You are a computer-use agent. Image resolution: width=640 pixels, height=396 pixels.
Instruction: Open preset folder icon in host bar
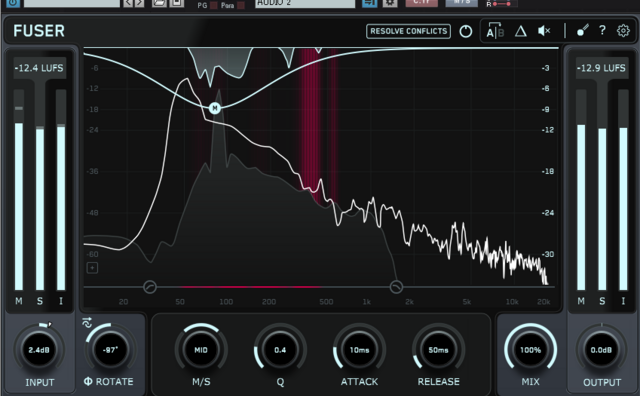(x=159, y=3)
